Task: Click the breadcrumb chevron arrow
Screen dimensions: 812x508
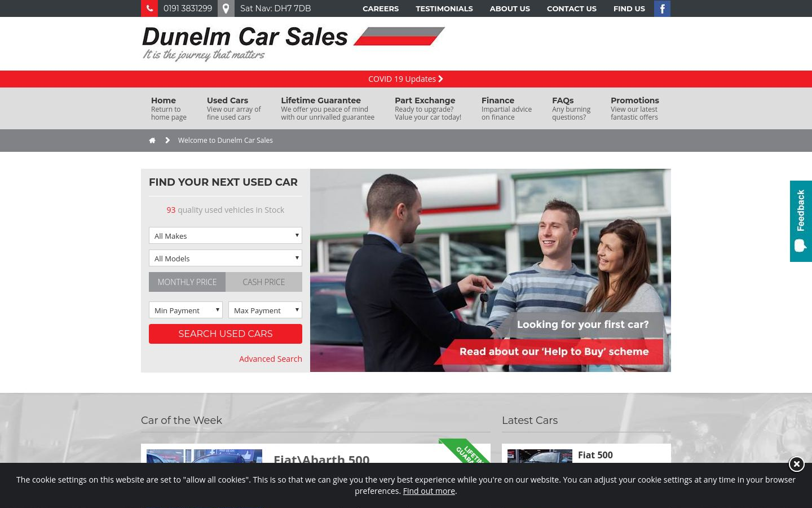Action: coord(167,141)
